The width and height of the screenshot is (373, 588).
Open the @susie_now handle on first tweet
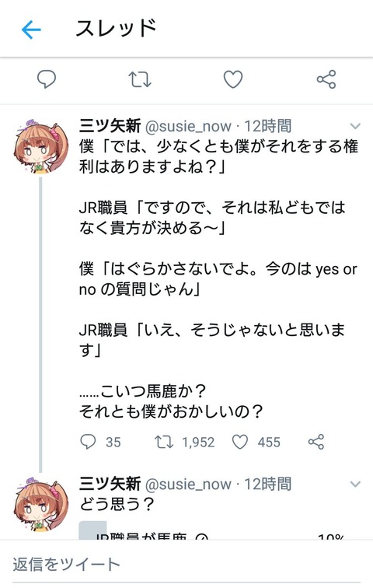tap(188, 127)
